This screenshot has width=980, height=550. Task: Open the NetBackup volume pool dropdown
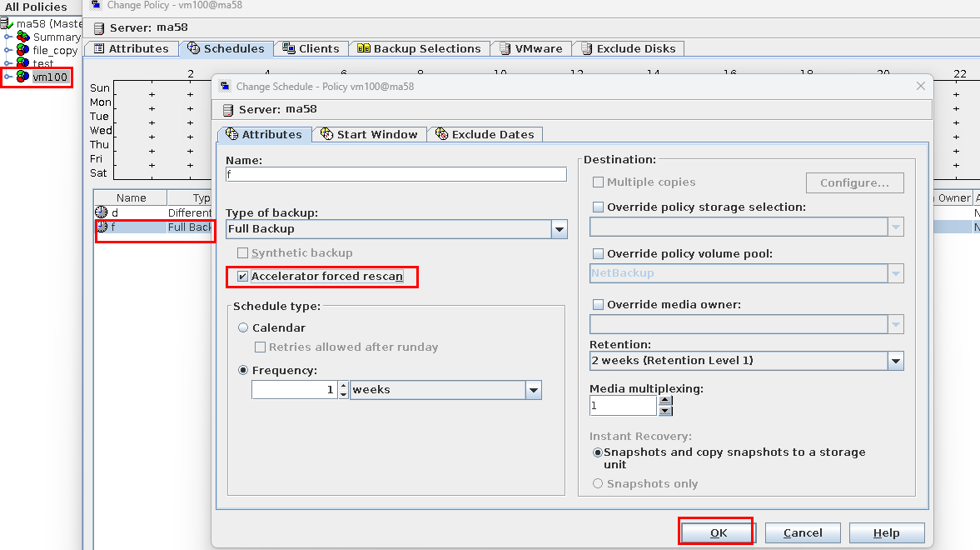896,273
